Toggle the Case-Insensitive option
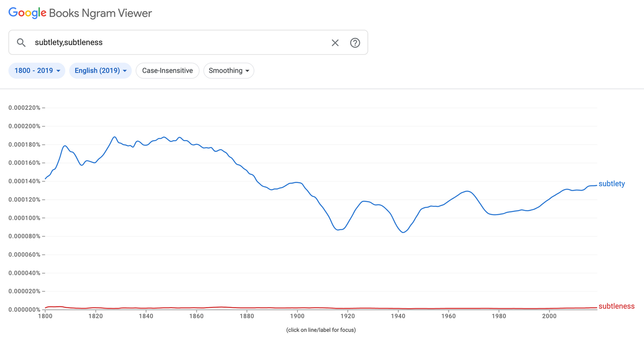The width and height of the screenshot is (644, 342). tap(167, 71)
